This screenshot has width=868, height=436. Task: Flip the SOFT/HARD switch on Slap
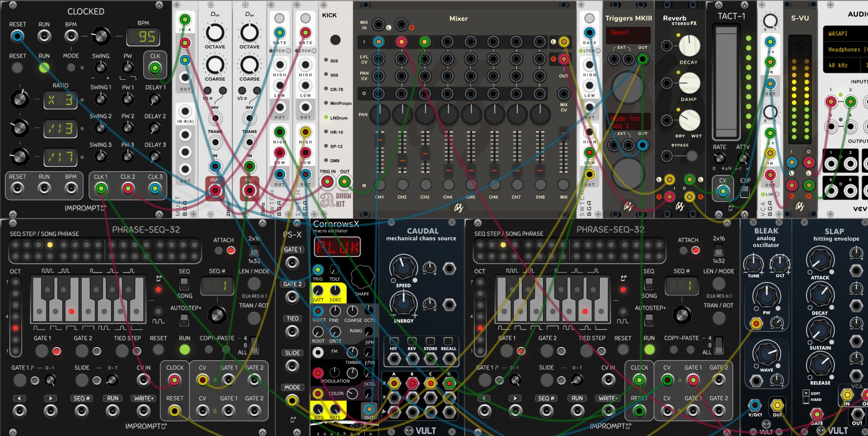tap(806, 396)
